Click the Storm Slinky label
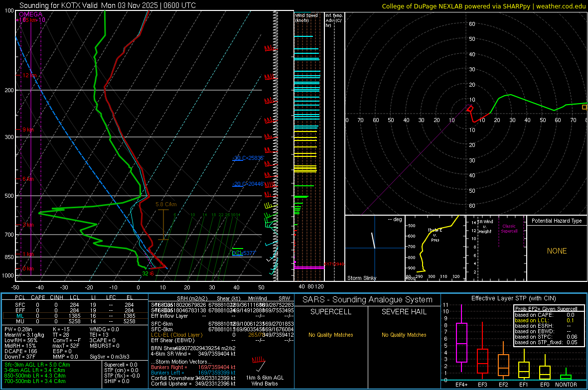 pos(361,278)
